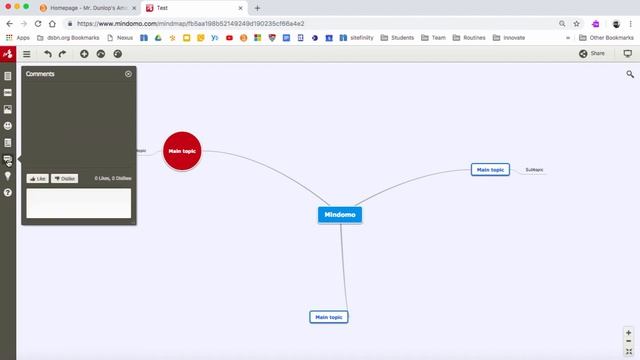640x360 pixels.
Task: Open the hamburger menu in Mindomo toolbar
Action: (27, 54)
